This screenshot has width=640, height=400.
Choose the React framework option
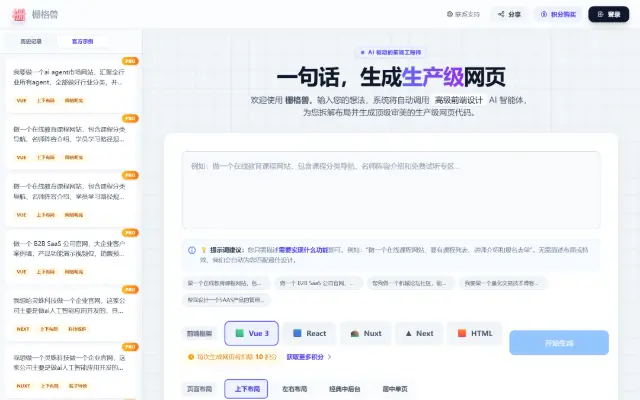click(x=309, y=333)
